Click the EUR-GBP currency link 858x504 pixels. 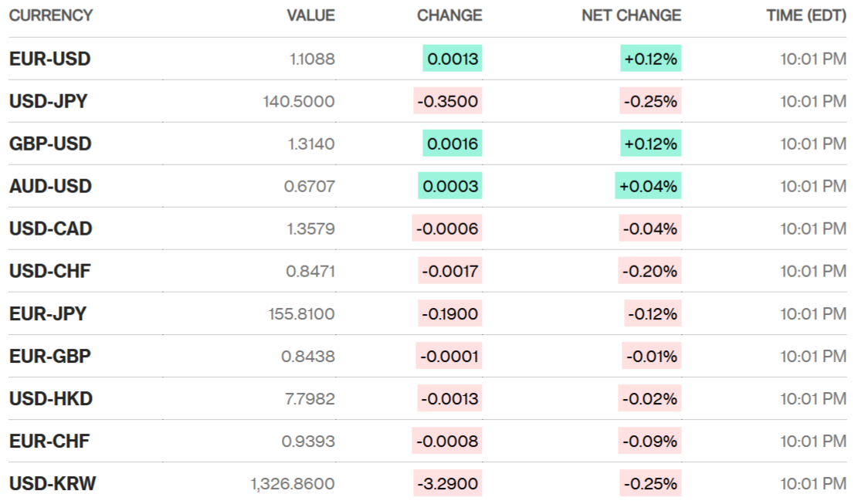[50, 356]
